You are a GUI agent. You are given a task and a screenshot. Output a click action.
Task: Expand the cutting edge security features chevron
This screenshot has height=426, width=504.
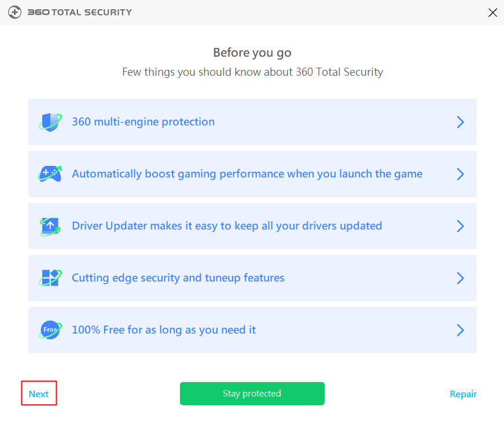(461, 278)
